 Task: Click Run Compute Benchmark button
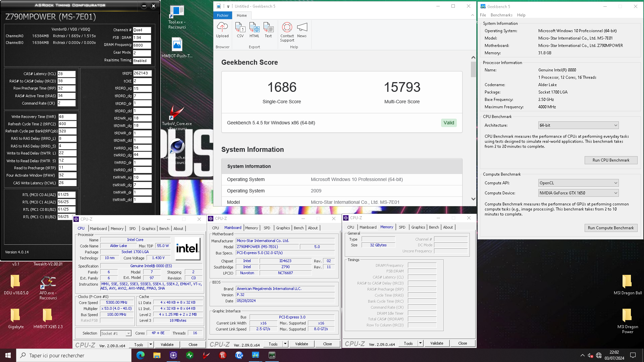click(x=611, y=228)
